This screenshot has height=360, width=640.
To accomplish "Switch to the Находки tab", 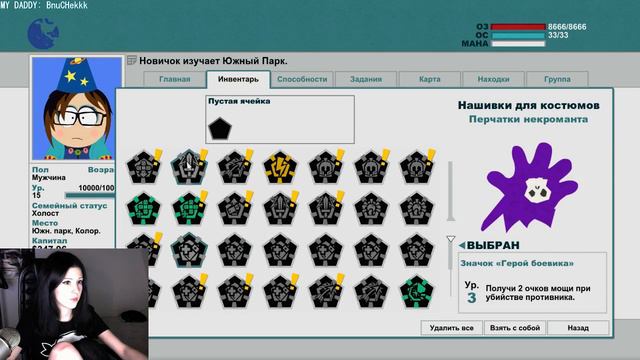I will (x=493, y=79).
